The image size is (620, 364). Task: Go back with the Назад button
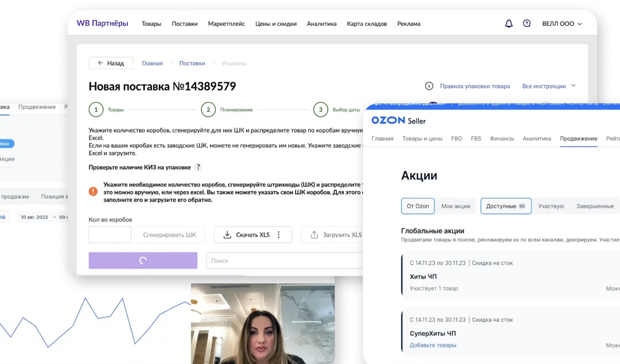[x=110, y=63]
